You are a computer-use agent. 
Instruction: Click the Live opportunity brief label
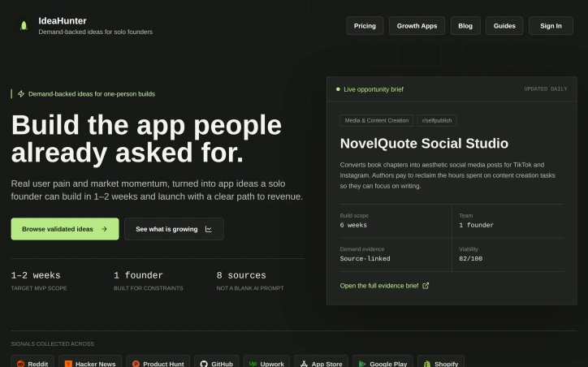[x=374, y=89]
